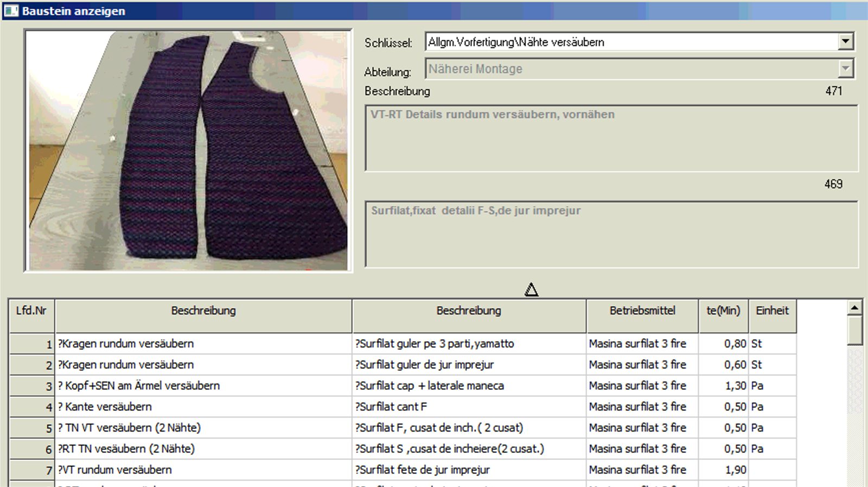Click the value '471' next to Beschreibung
868x487 pixels.
click(x=834, y=91)
